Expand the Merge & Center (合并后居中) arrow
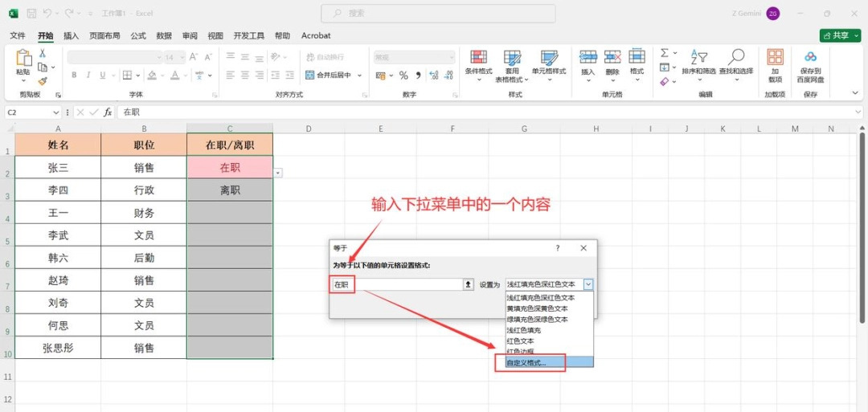Image resolution: width=868 pixels, height=412 pixels. point(359,75)
